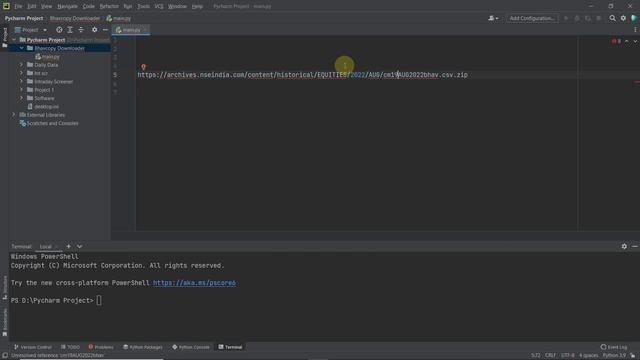Image resolution: width=640 pixels, height=360 pixels.
Task: Open terminal panel settings gear
Action: click(624, 247)
